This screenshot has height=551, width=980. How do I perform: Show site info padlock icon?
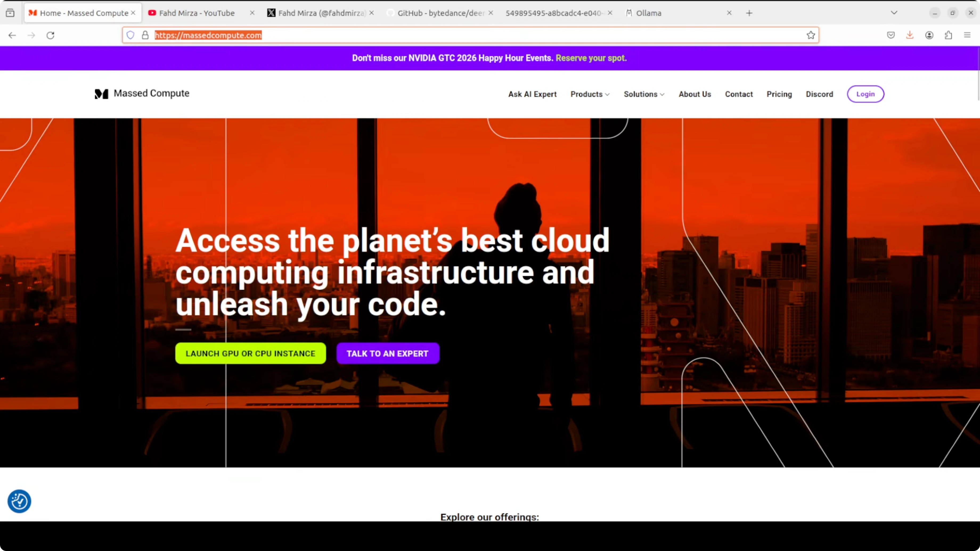(145, 35)
